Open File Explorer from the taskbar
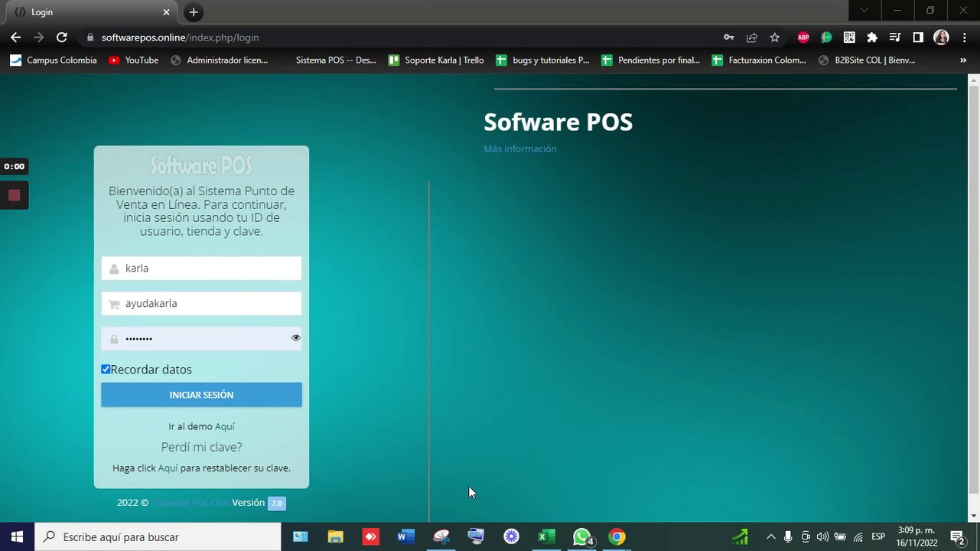The height and width of the screenshot is (551, 980). 336,537
